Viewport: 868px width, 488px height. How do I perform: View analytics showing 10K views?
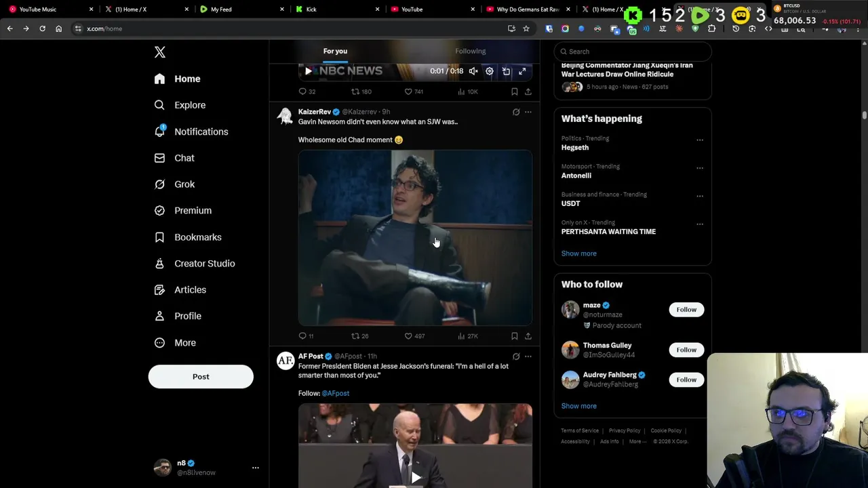pyautogui.click(x=467, y=91)
